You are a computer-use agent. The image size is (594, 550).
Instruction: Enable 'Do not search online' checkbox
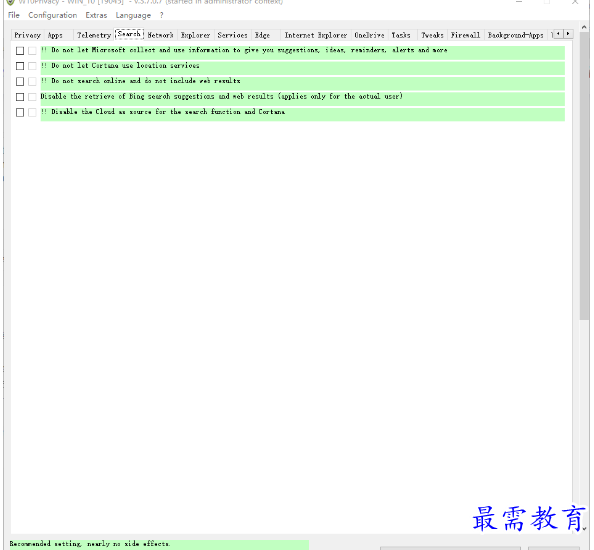pos(20,81)
